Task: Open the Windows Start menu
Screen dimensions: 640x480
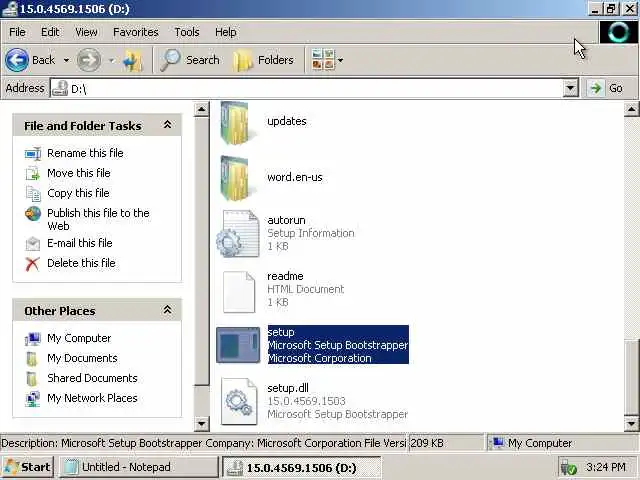Action: tap(28, 467)
